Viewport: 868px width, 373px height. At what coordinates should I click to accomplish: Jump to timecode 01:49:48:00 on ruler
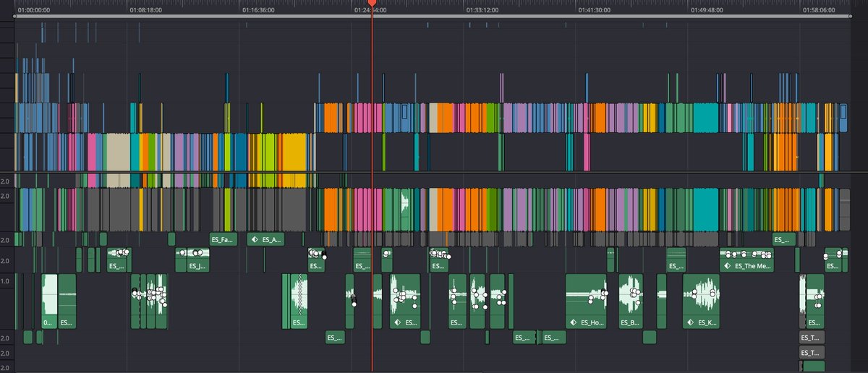[707, 10]
